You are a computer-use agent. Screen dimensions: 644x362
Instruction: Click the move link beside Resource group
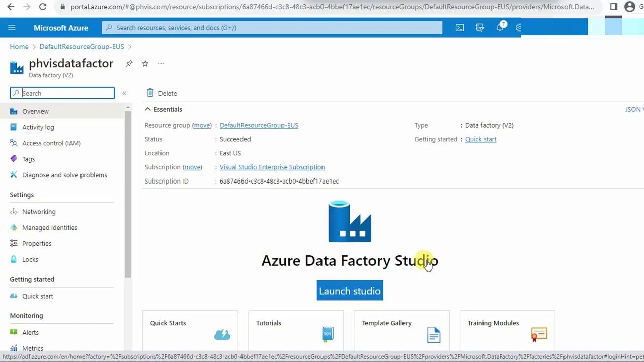coord(202,125)
